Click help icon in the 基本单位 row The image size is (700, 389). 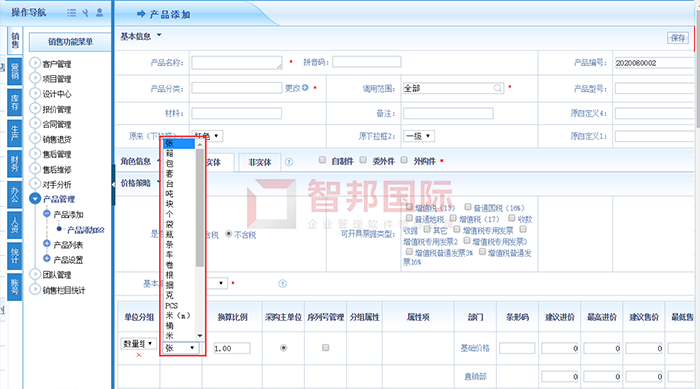click(x=282, y=284)
